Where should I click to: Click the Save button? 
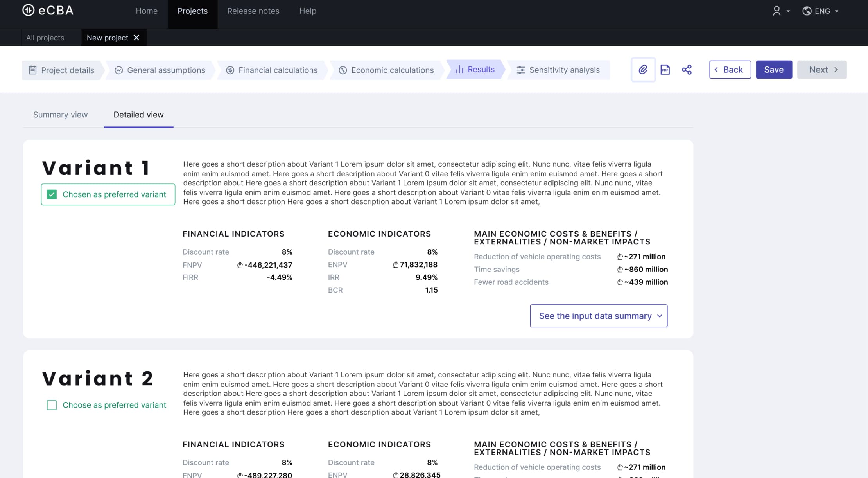[774, 70]
